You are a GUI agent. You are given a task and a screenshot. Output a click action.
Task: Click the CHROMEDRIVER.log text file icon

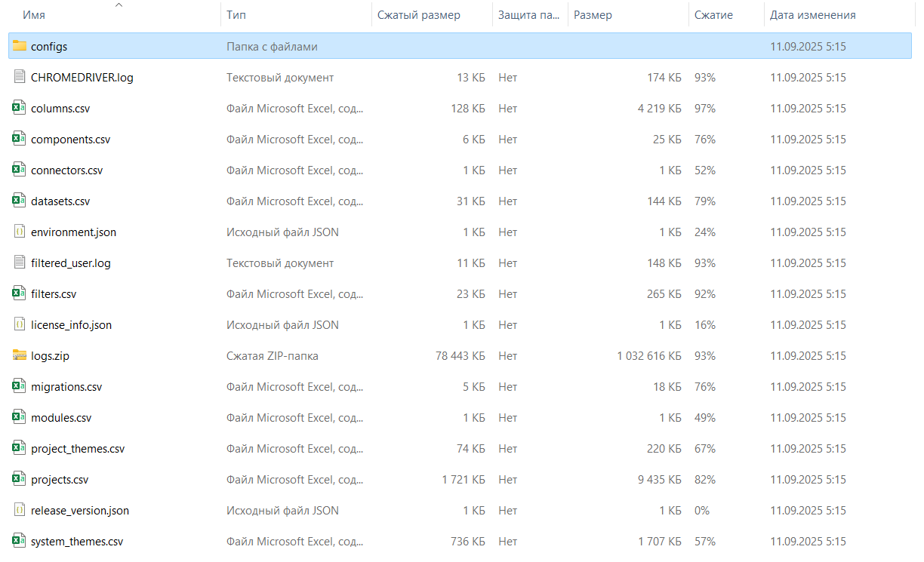(x=20, y=77)
